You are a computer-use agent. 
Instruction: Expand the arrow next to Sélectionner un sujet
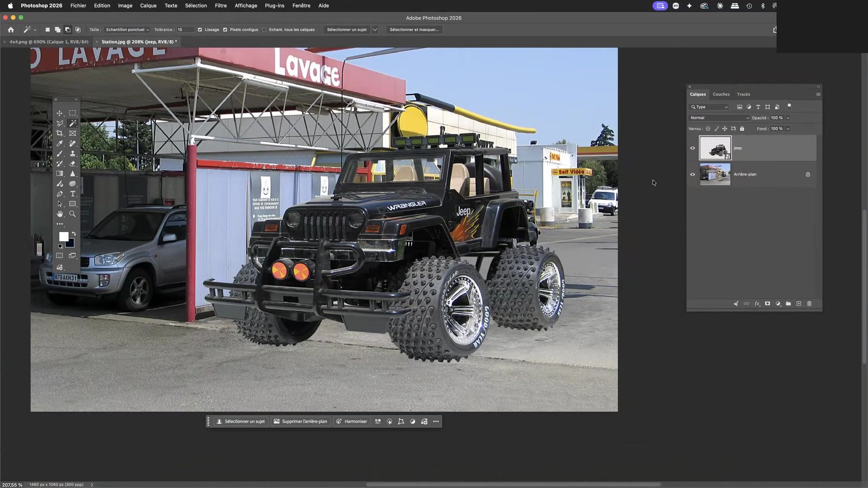click(374, 30)
